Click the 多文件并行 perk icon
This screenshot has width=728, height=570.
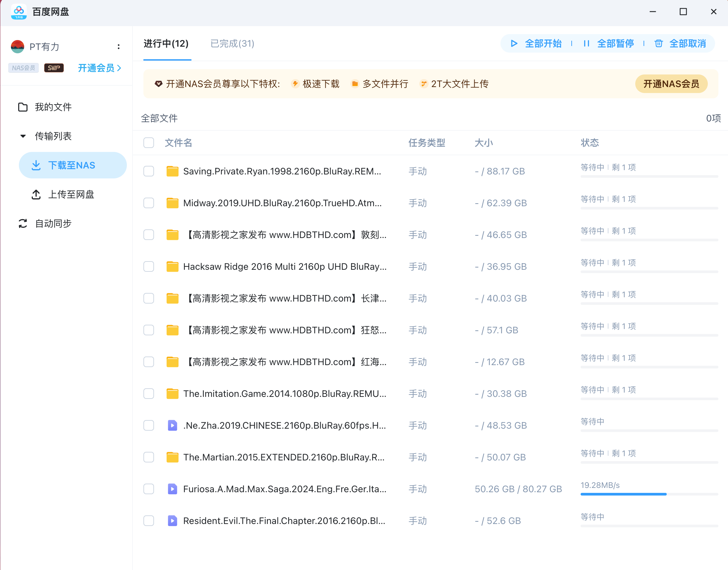coord(355,84)
